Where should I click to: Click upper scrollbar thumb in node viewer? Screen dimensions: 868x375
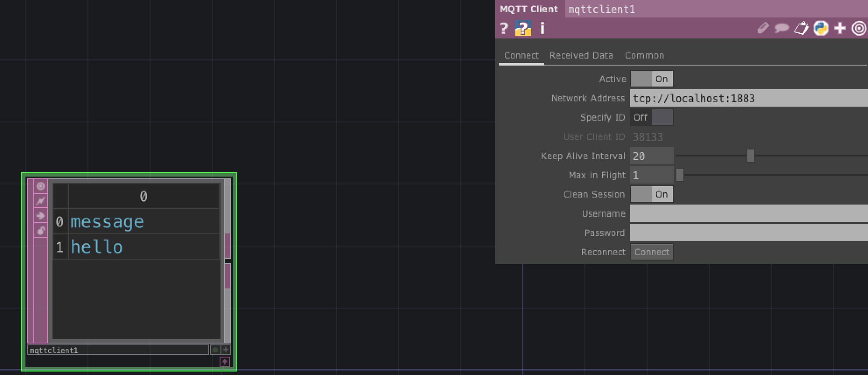point(227,246)
